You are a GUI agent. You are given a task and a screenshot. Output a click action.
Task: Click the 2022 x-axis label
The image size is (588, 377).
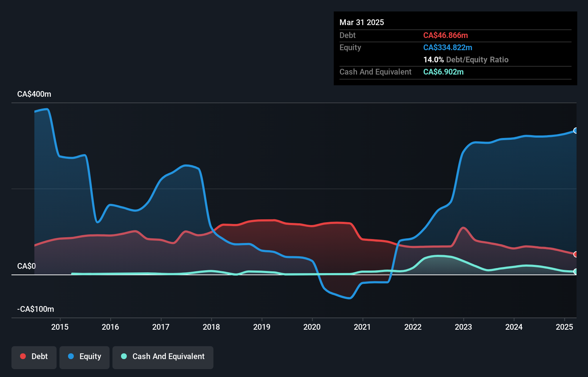tap(413, 327)
